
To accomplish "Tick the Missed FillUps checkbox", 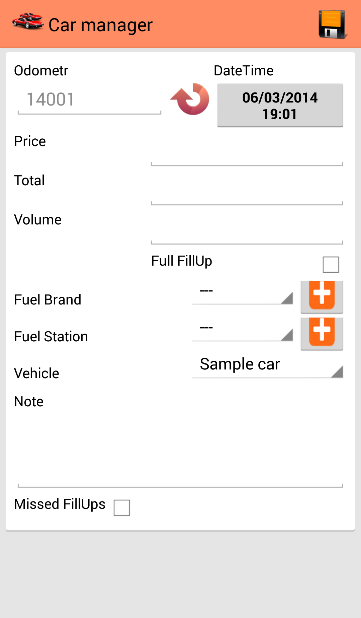I will pos(122,508).
